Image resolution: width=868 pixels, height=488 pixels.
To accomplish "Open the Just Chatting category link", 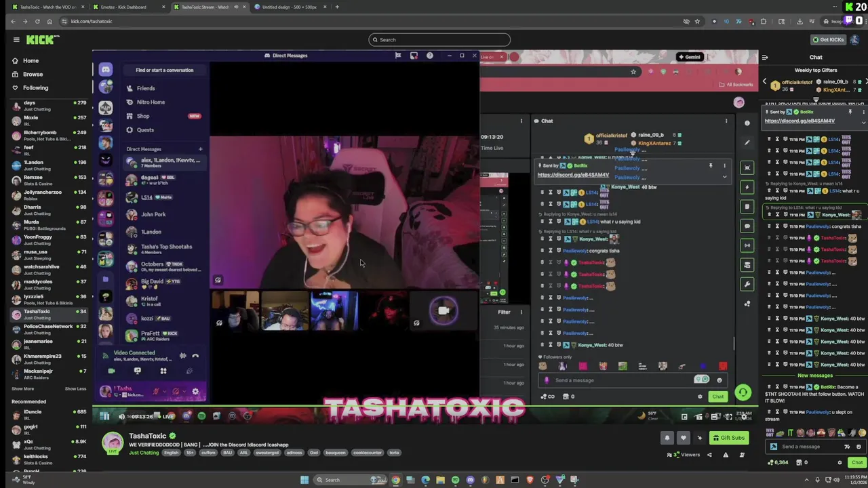I will point(144,452).
